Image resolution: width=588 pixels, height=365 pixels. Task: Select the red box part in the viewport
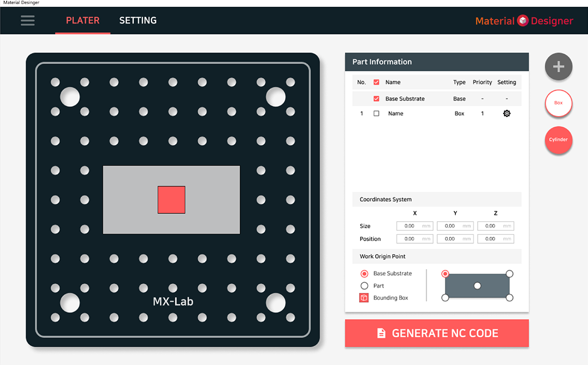[x=171, y=200]
